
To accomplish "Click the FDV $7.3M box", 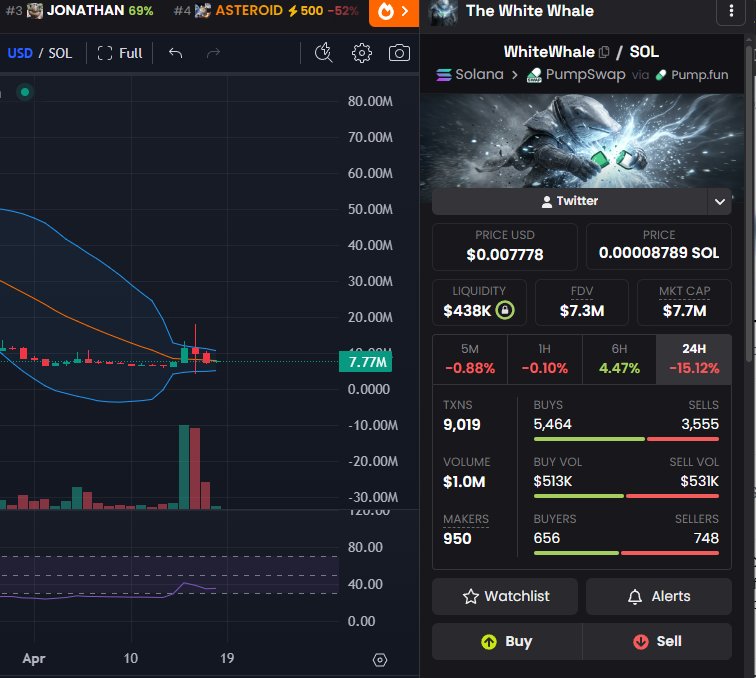I will [x=582, y=302].
